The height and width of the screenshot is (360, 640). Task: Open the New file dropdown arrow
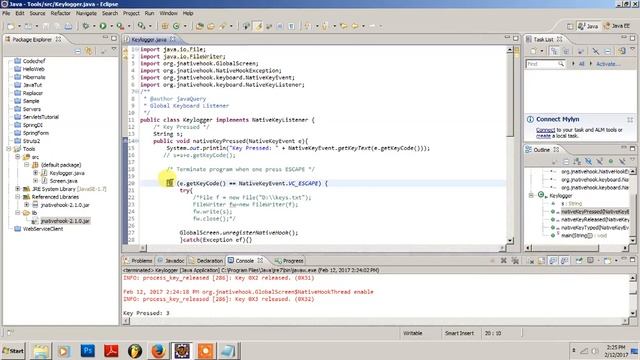19,26
